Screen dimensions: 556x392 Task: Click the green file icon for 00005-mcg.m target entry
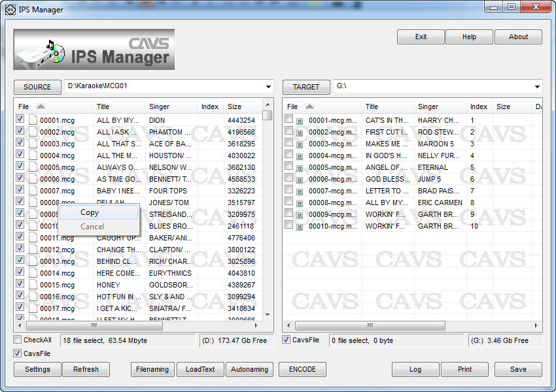tap(300, 168)
